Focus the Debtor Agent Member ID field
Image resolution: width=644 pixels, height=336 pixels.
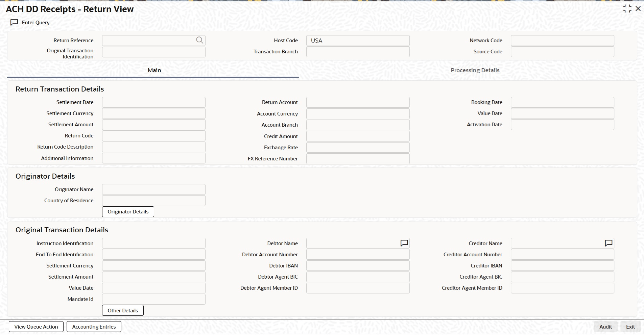pos(358,288)
